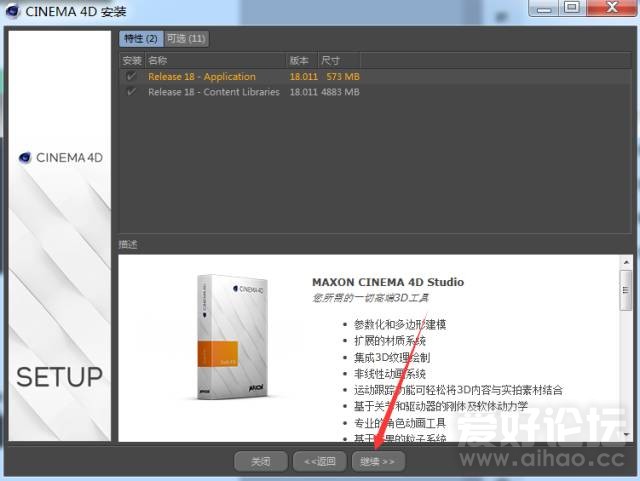
Task: Click the 安装 column header
Action: point(132,61)
